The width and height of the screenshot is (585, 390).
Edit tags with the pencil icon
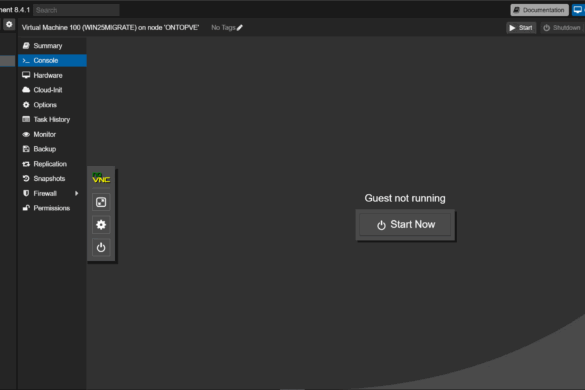coord(240,28)
